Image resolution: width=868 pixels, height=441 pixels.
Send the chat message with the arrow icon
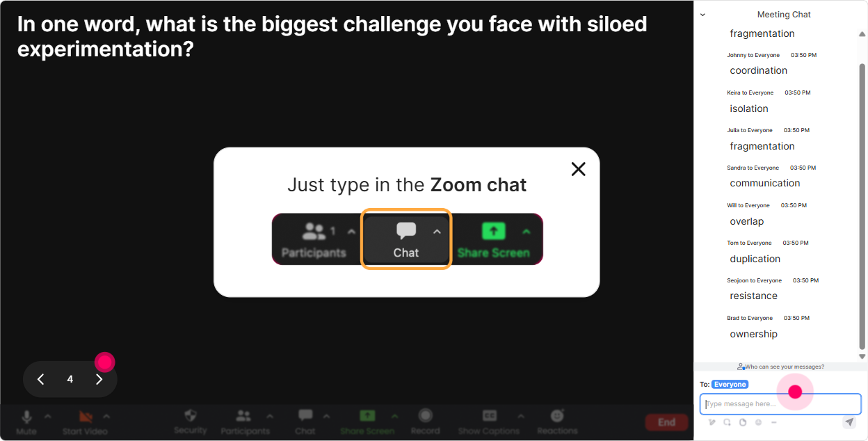tap(849, 422)
